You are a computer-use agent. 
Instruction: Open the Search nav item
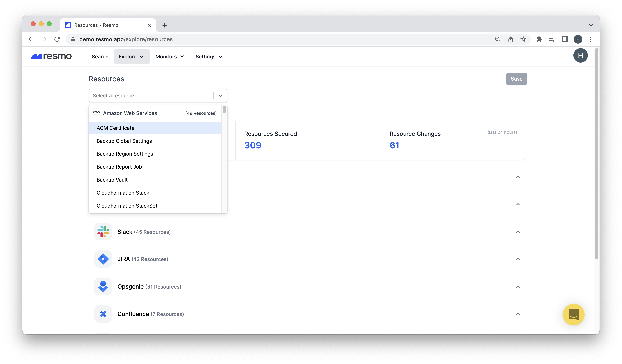click(x=100, y=56)
